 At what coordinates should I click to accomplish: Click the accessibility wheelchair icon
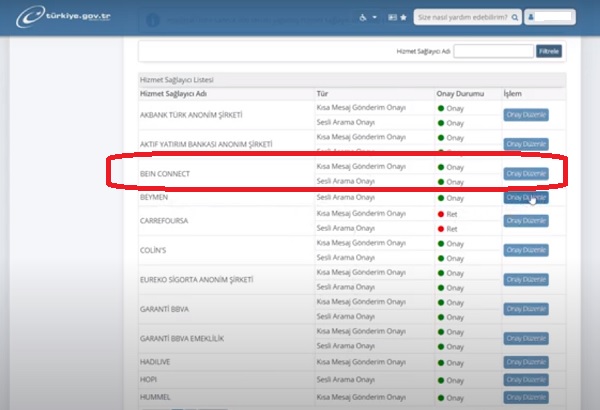click(363, 17)
